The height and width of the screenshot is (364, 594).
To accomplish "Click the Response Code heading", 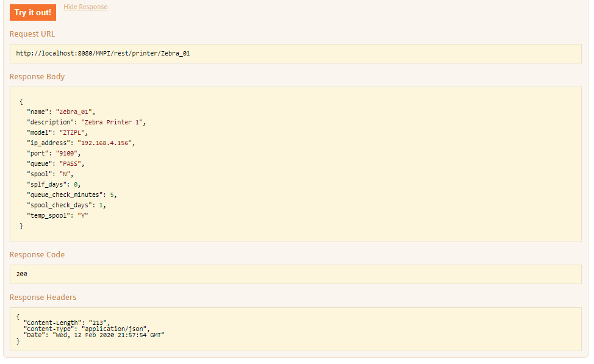I will click(37, 254).
